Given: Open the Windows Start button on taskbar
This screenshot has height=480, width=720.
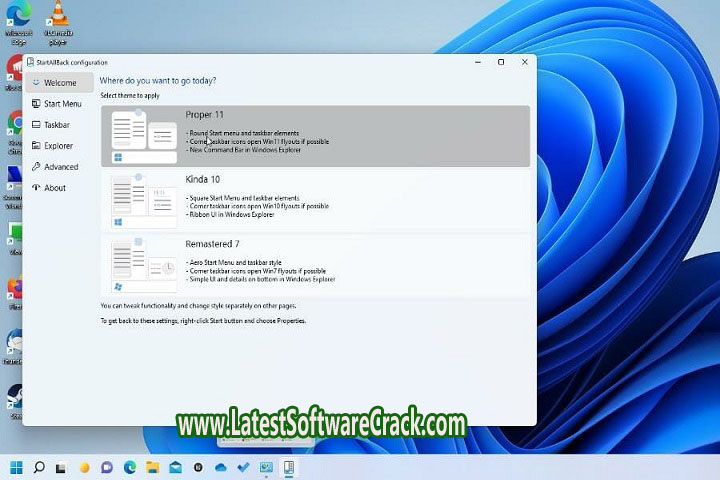Looking at the screenshot, I should click(x=17, y=467).
